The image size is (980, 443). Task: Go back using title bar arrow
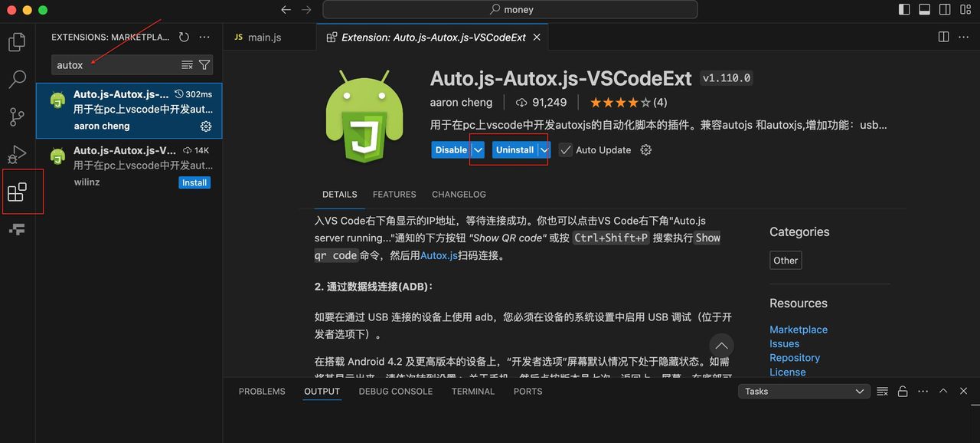(286, 10)
